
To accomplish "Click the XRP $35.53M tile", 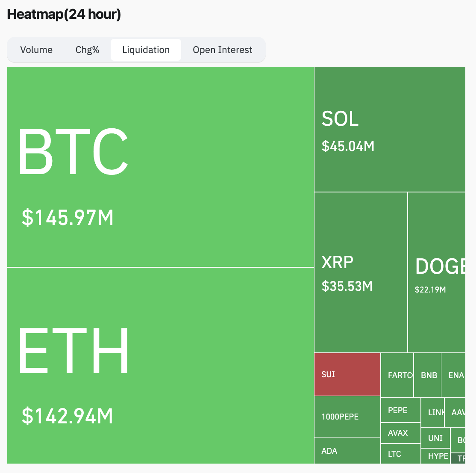I will point(361,272).
